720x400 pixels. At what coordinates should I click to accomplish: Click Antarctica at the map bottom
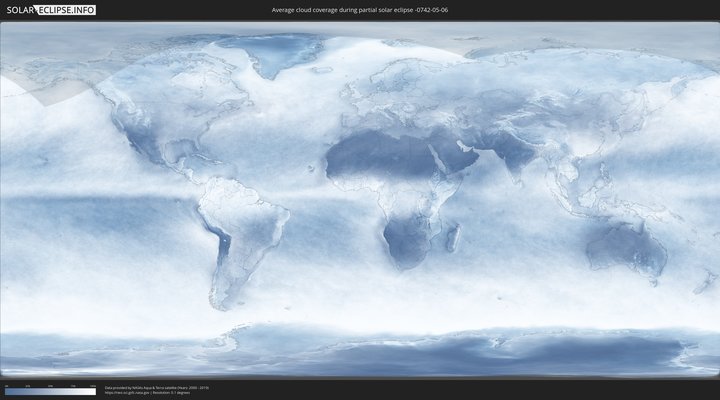pos(400,350)
